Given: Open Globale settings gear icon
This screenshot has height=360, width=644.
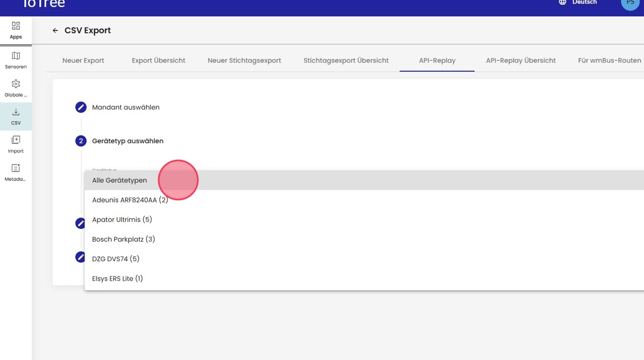Looking at the screenshot, I should click(16, 84).
